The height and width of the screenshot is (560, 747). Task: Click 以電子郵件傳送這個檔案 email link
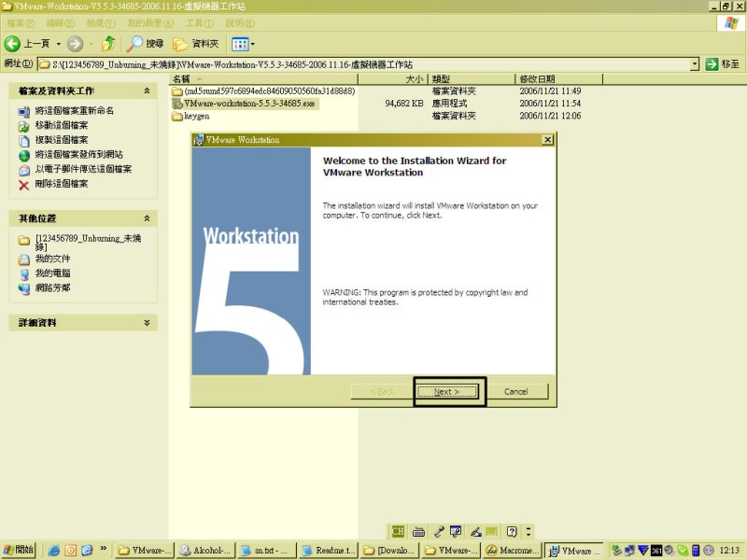coord(83,169)
